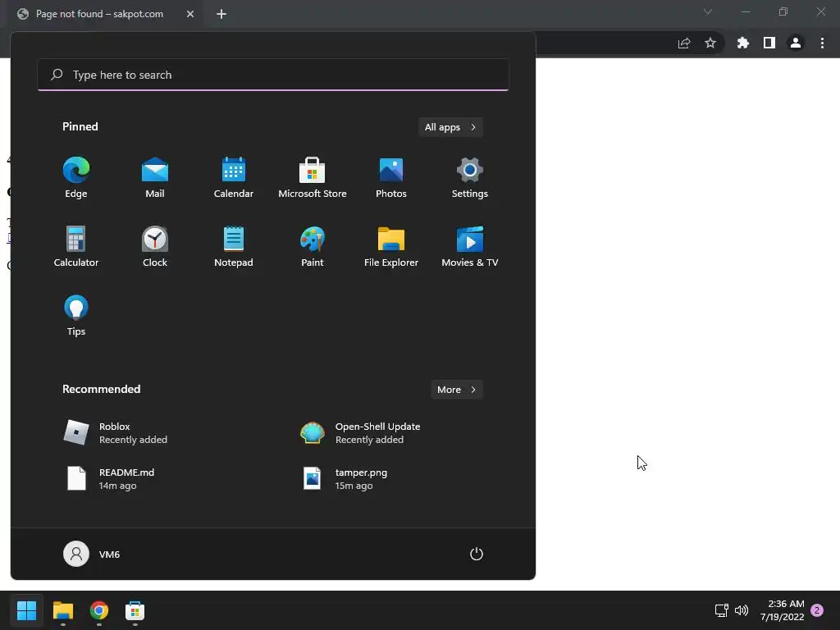The image size is (840, 630).
Task: Open the clock showing 2:36 AM
Action: pyautogui.click(x=782, y=610)
